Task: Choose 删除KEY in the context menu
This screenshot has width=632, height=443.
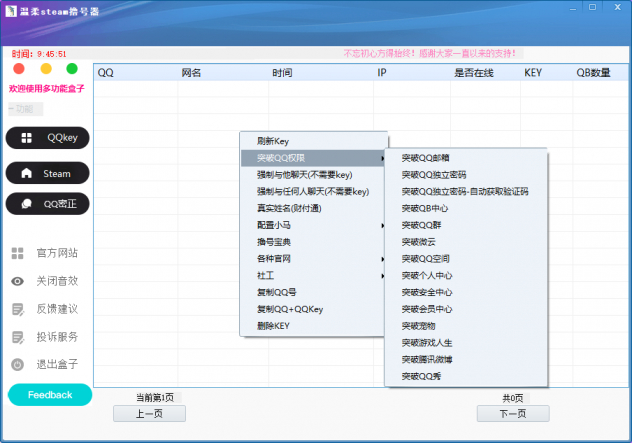Action: coord(313,326)
